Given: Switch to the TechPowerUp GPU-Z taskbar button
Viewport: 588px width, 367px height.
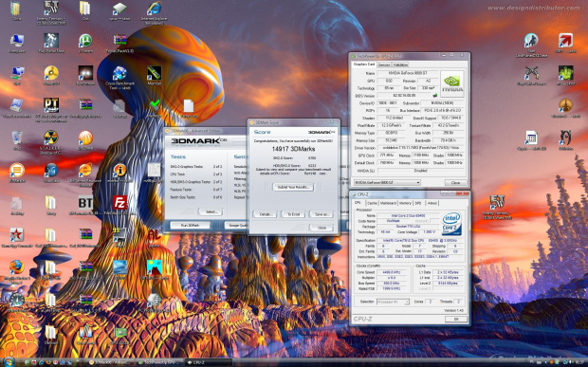Looking at the screenshot, I should (159, 362).
